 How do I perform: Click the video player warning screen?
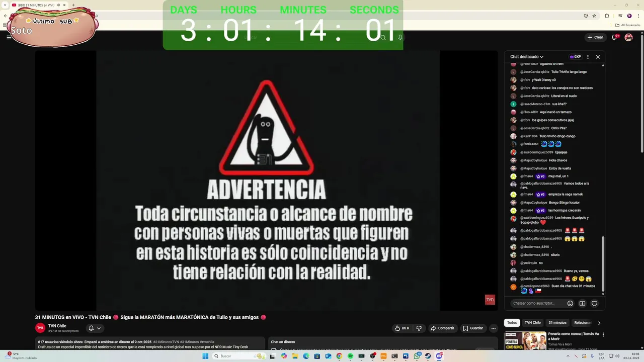(x=267, y=180)
